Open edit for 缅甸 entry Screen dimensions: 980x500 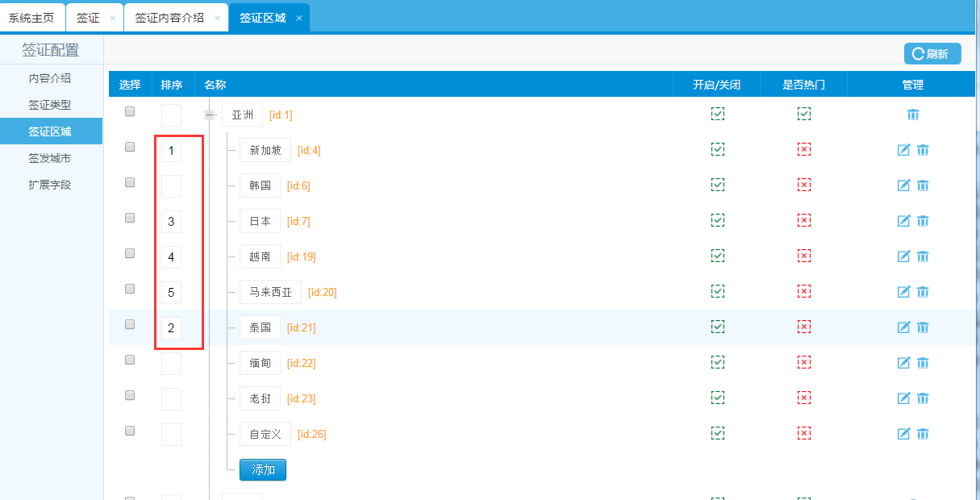coord(904,363)
